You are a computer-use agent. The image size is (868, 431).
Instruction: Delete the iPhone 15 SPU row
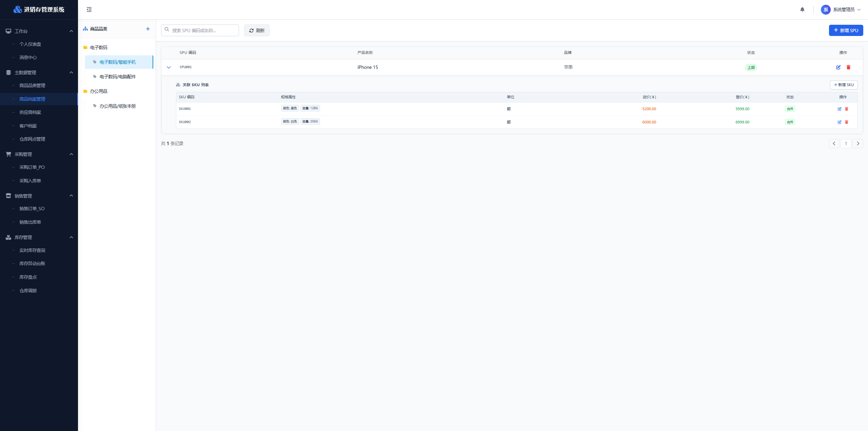point(848,67)
